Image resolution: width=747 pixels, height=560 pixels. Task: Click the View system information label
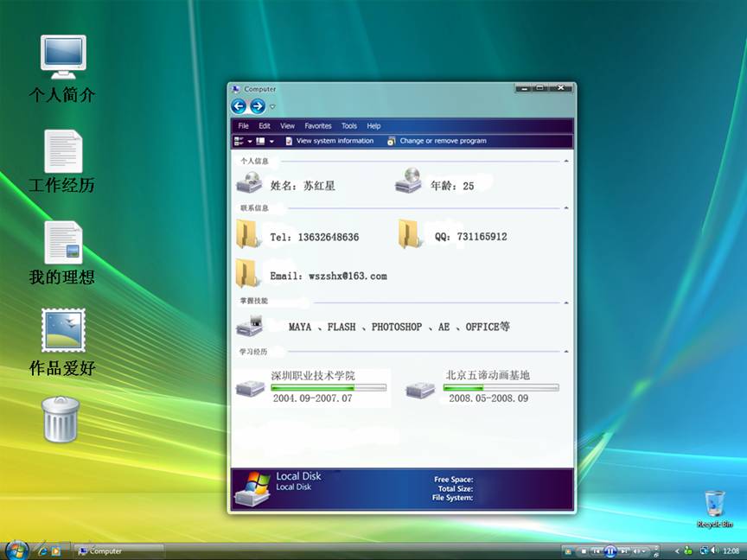pyautogui.click(x=335, y=141)
